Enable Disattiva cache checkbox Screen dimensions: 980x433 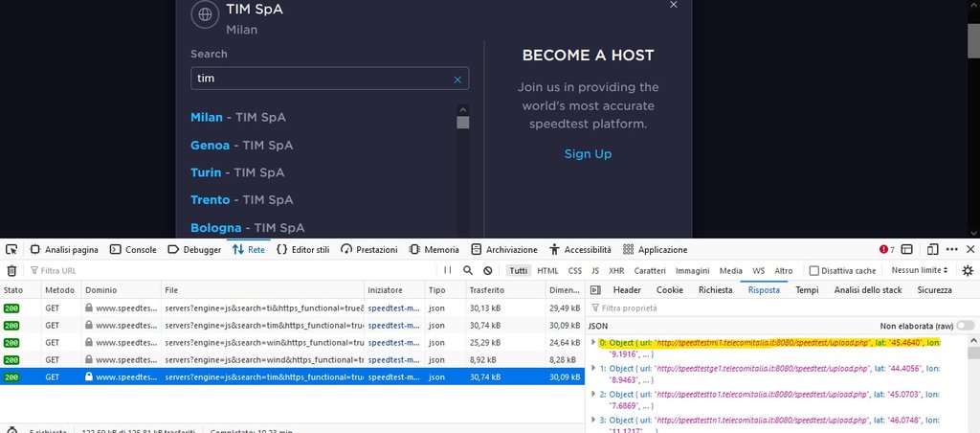pos(813,271)
